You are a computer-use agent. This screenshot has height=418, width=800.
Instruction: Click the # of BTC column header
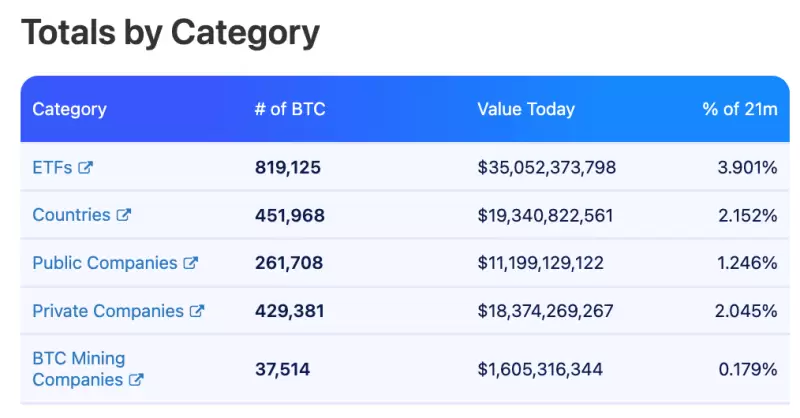[290, 109]
